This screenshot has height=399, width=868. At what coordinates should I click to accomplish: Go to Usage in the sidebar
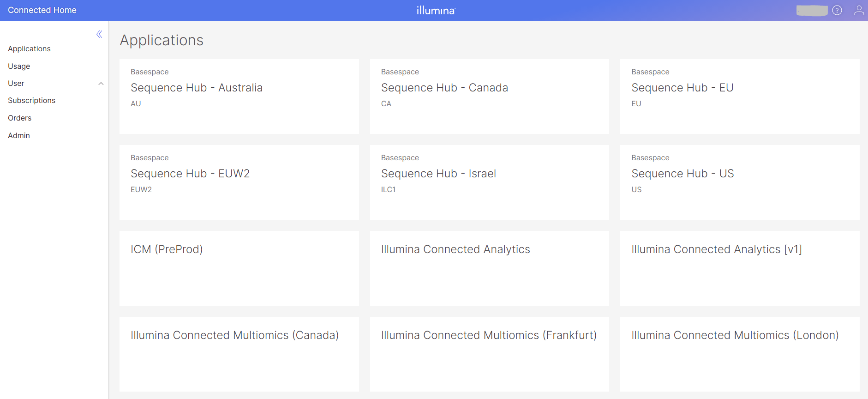19,66
